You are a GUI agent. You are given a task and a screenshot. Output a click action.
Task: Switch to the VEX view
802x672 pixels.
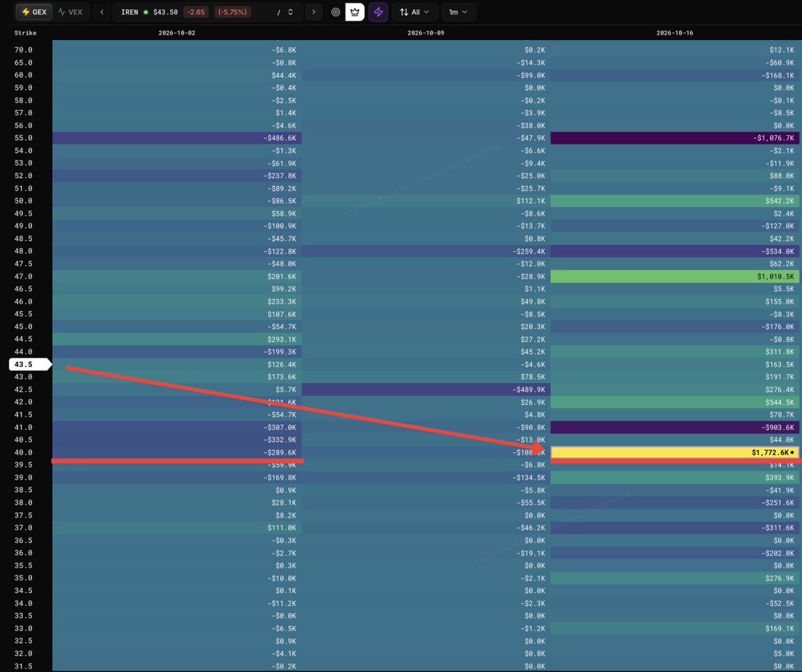[x=70, y=12]
